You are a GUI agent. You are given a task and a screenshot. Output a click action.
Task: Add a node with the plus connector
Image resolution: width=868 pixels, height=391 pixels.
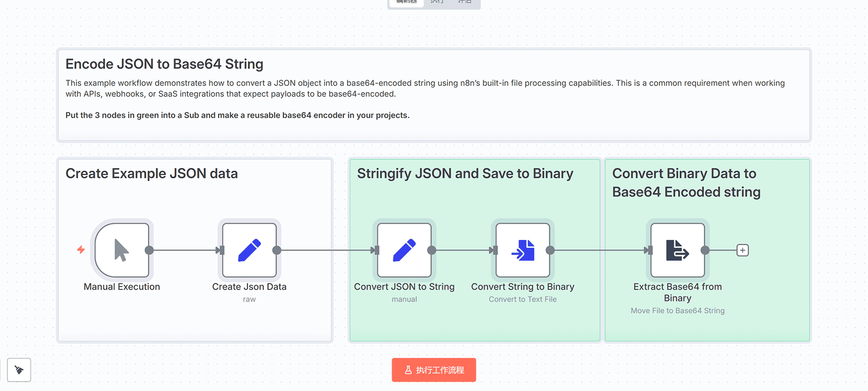[x=742, y=250]
